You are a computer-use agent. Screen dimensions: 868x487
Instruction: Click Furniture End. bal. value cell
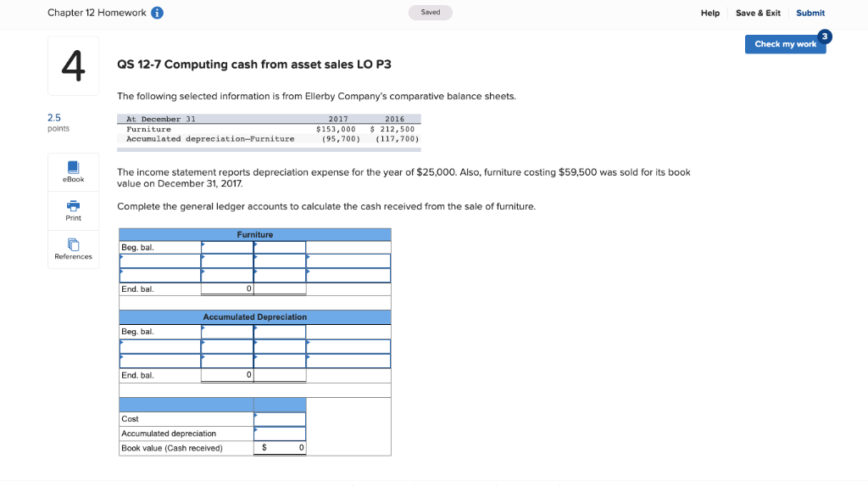227,288
